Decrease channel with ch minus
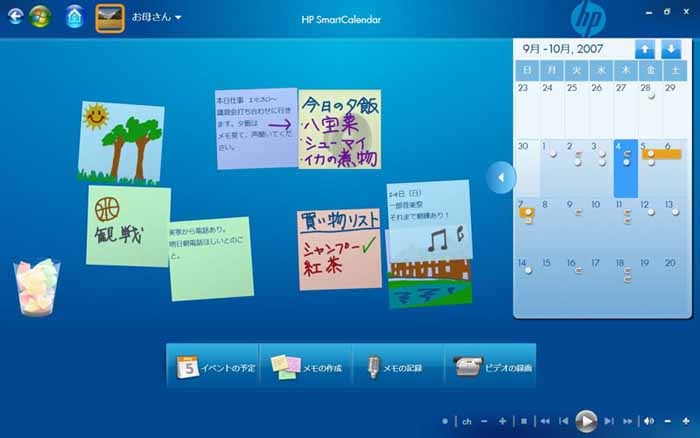The width and height of the screenshot is (700, 438). tap(484, 421)
